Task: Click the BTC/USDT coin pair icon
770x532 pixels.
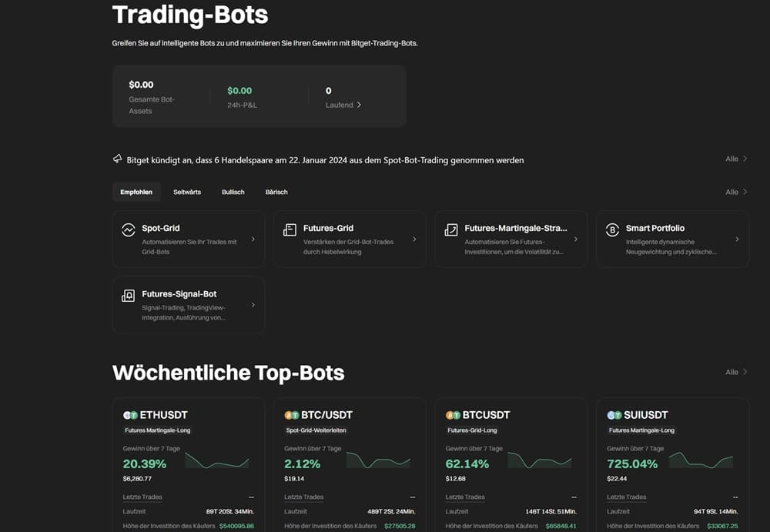Action: tap(293, 414)
